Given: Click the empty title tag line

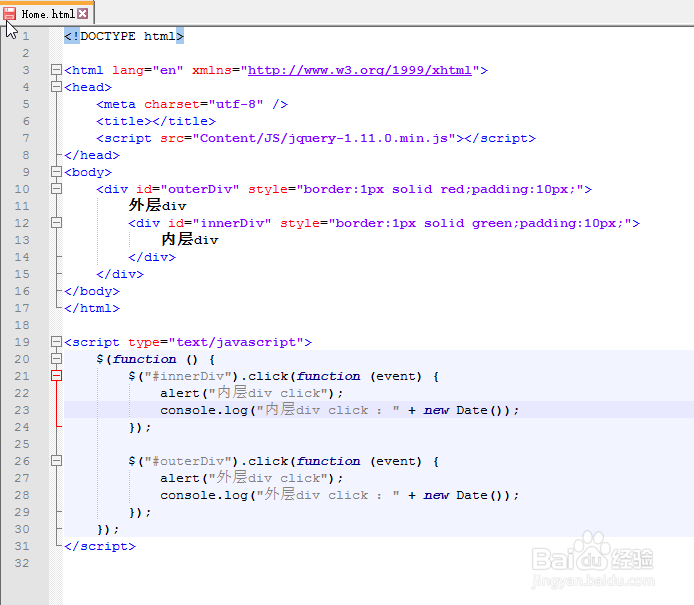Looking at the screenshot, I should (156, 121).
